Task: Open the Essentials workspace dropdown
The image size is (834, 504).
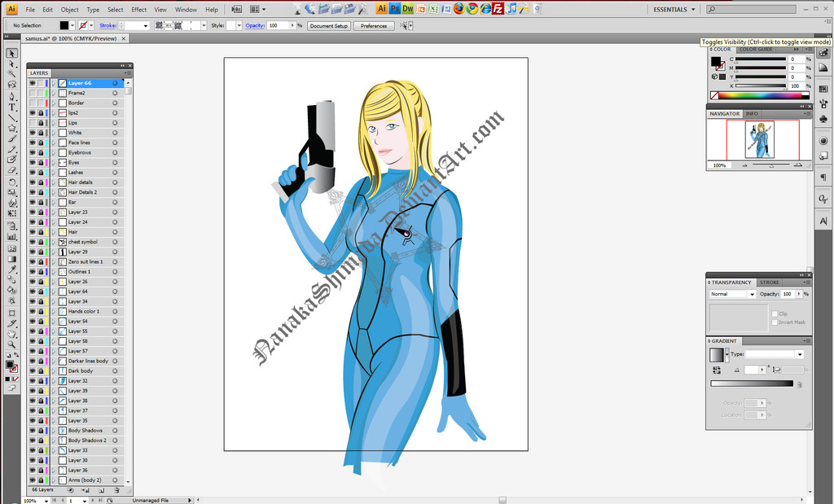Action: 674,10
